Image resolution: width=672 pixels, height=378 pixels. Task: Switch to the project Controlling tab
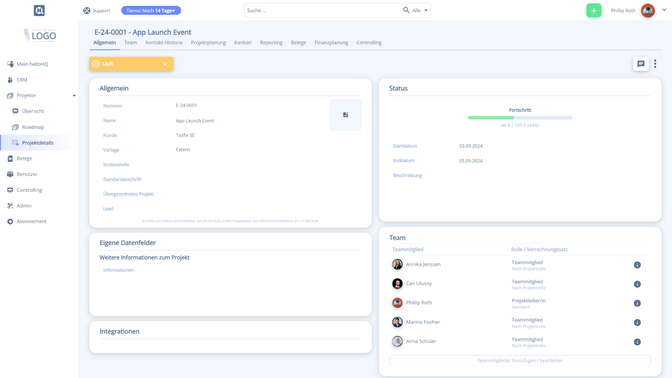pyautogui.click(x=369, y=42)
